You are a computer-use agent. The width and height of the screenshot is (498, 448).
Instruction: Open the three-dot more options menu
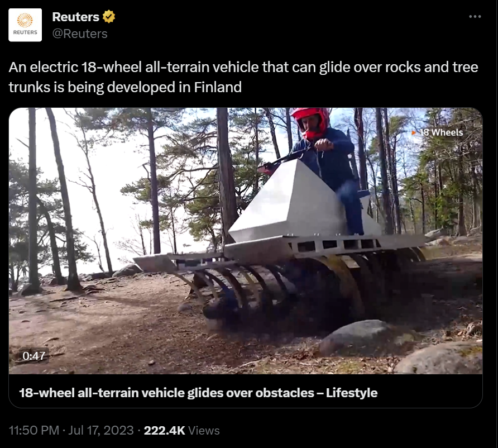[475, 17]
